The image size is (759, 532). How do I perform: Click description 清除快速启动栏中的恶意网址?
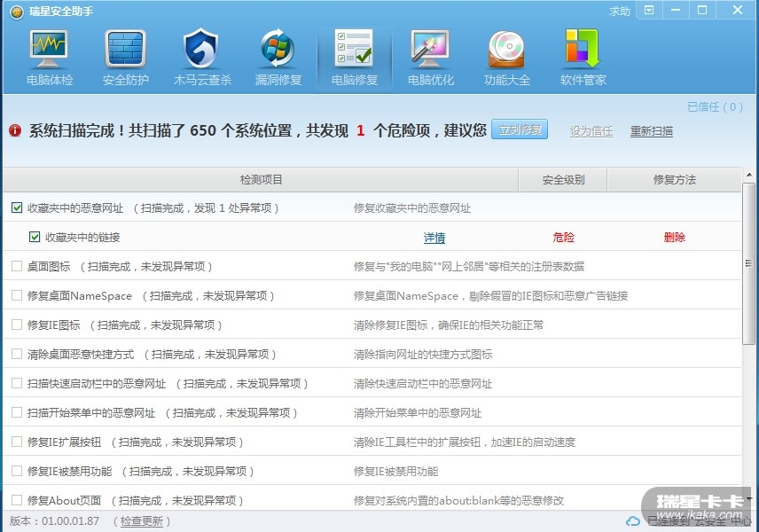[423, 384]
